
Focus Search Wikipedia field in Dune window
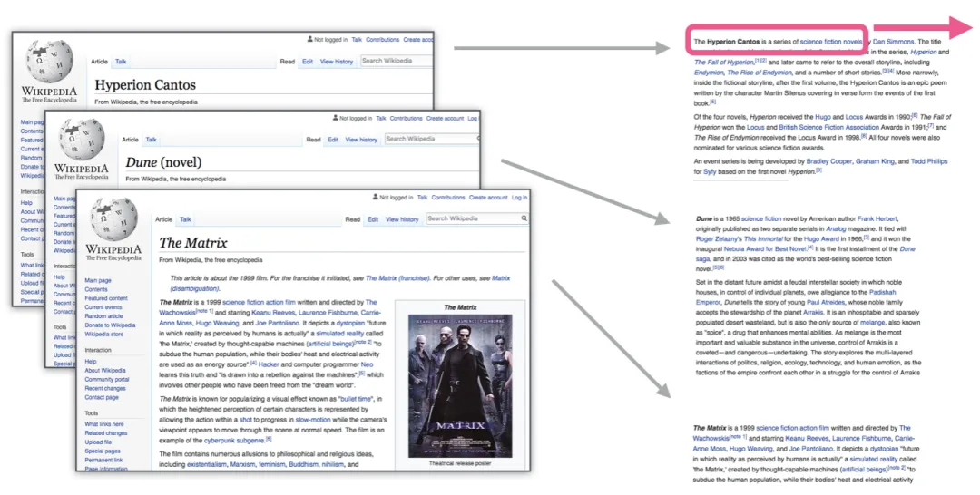[x=431, y=139]
